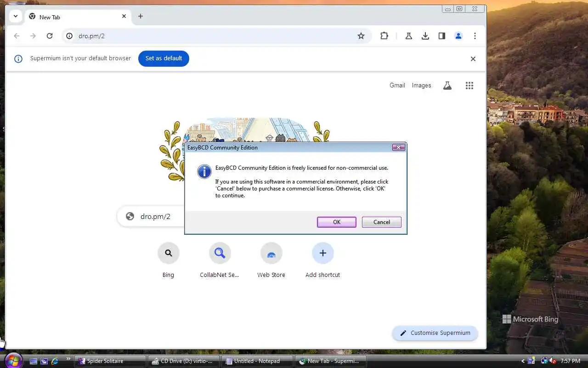Screen dimensions: 588x368
Task: Open the Bing shortcut
Action: point(168,260)
